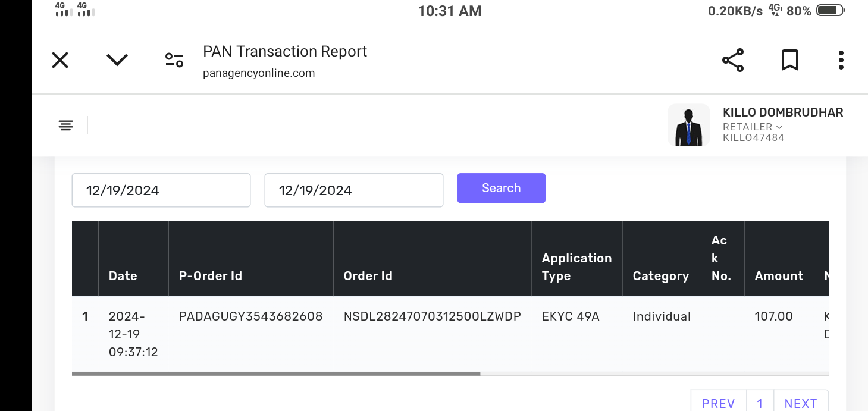This screenshot has width=868, height=411.
Task: Click the P-Order Id column header
Action: 211,276
